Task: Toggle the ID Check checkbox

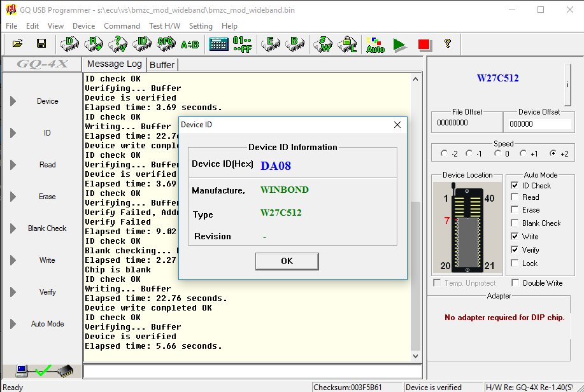Action: click(515, 185)
